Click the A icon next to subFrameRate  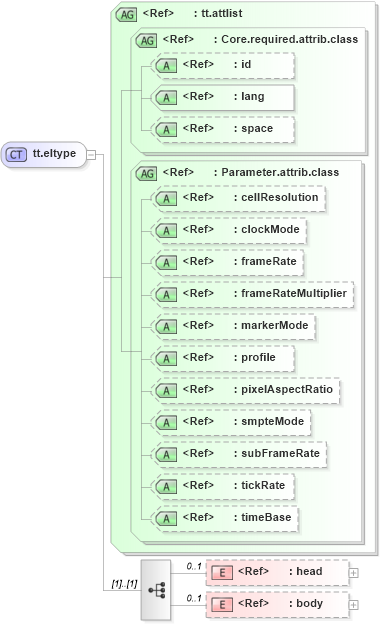click(166, 454)
